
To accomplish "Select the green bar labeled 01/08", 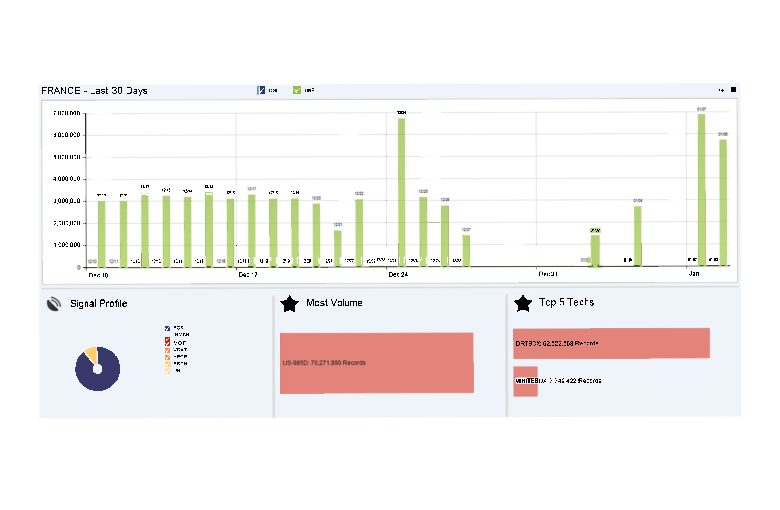I will 723,203.
